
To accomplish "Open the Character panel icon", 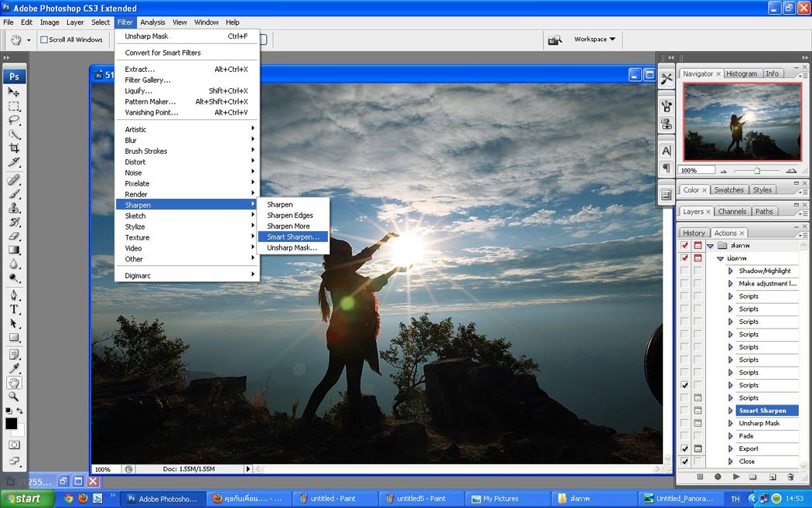I will click(x=666, y=150).
